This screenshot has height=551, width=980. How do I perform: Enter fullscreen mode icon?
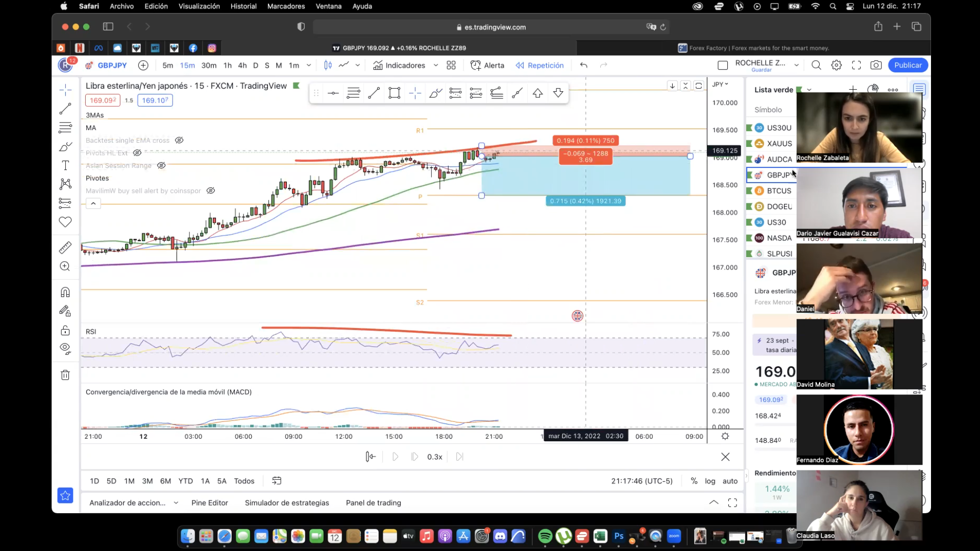pos(856,65)
